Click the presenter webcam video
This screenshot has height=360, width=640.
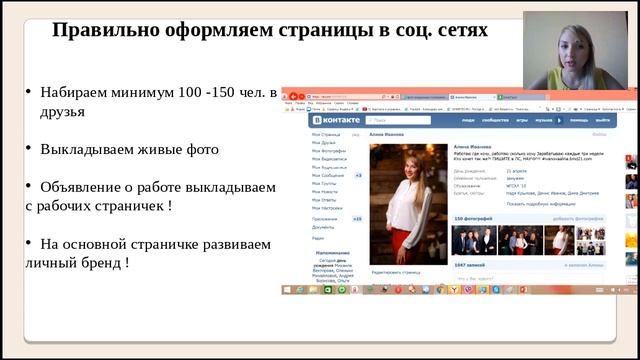576,50
